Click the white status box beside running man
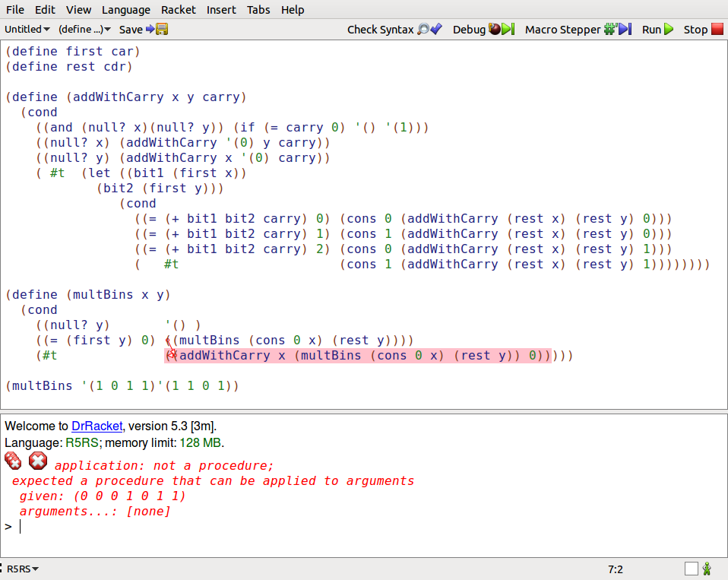Screen dimensions: 728x580 [691, 569]
